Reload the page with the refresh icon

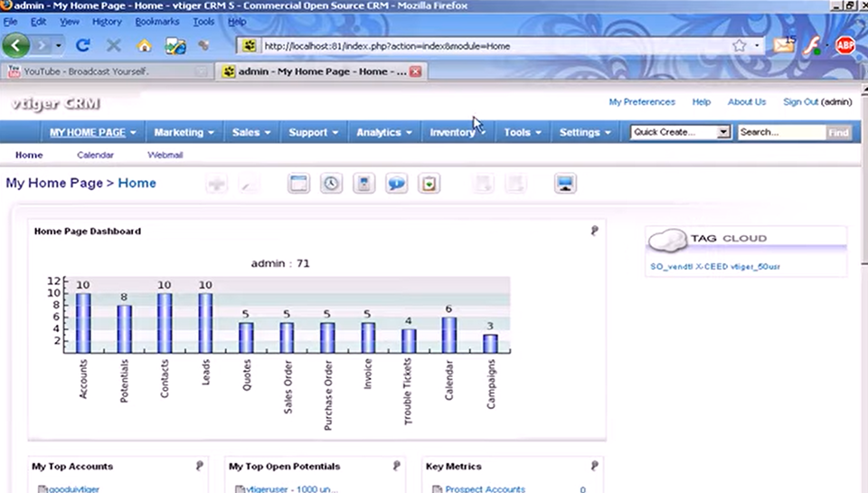83,45
